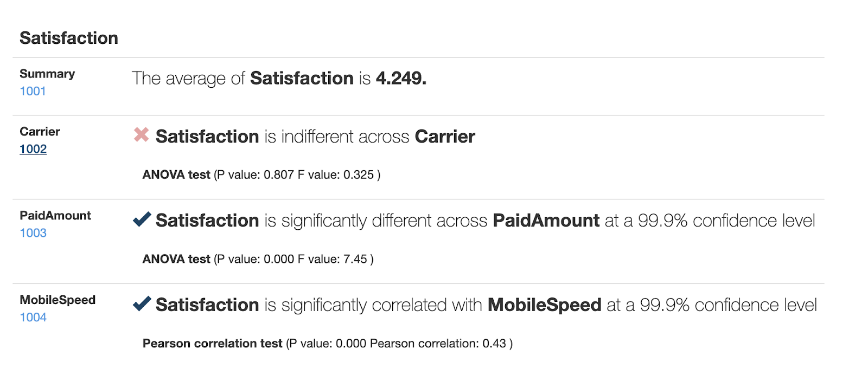Open the MobileSpeed 1004 link
Image resolution: width=868 pixels, height=388 pixels.
[33, 318]
